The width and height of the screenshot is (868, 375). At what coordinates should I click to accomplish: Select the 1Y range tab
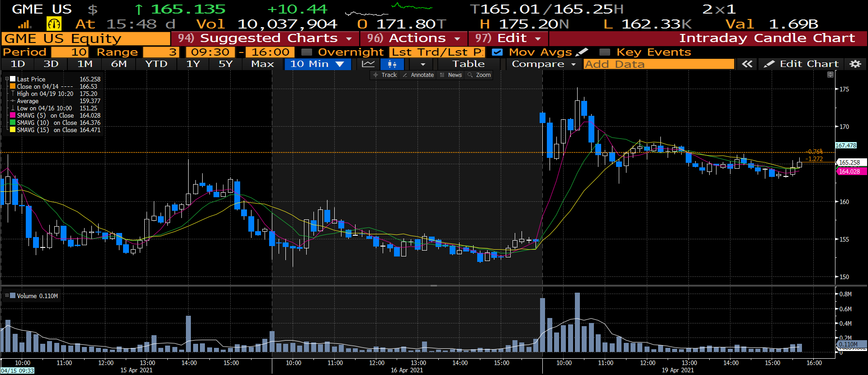pyautogui.click(x=193, y=64)
